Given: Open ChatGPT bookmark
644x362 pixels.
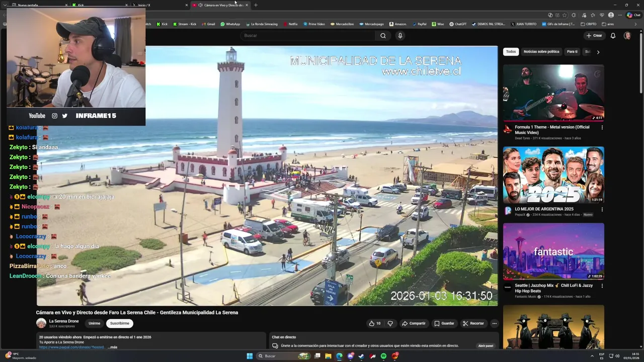Looking at the screenshot, I should [x=458, y=24].
